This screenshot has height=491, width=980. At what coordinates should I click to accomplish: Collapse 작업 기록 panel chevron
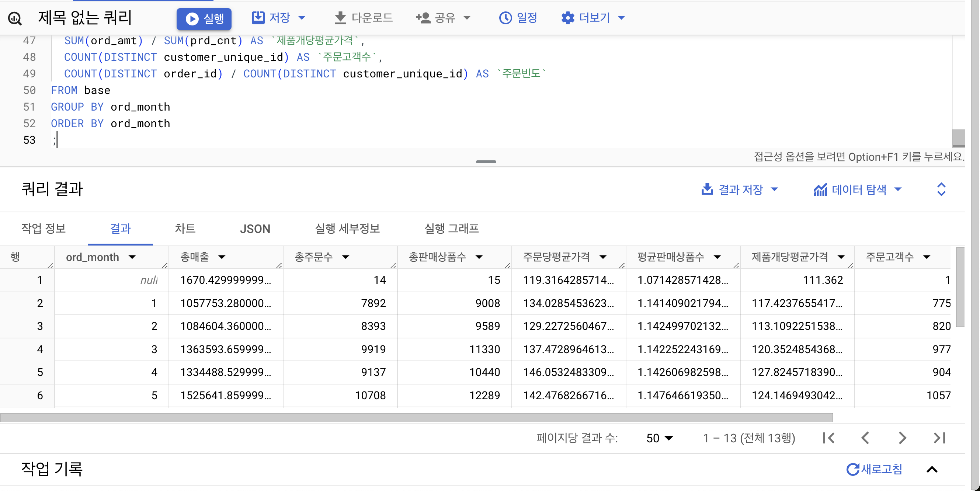(x=932, y=469)
